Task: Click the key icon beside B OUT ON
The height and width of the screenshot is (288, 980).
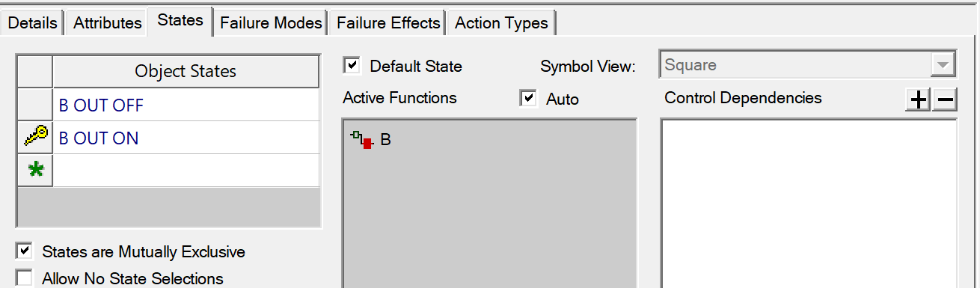Action: tap(35, 137)
